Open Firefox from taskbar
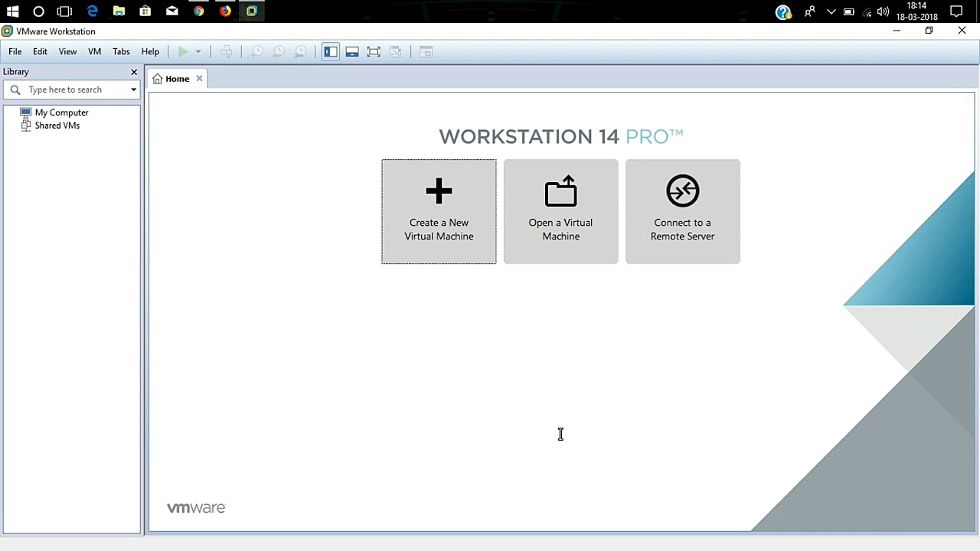 (x=225, y=11)
